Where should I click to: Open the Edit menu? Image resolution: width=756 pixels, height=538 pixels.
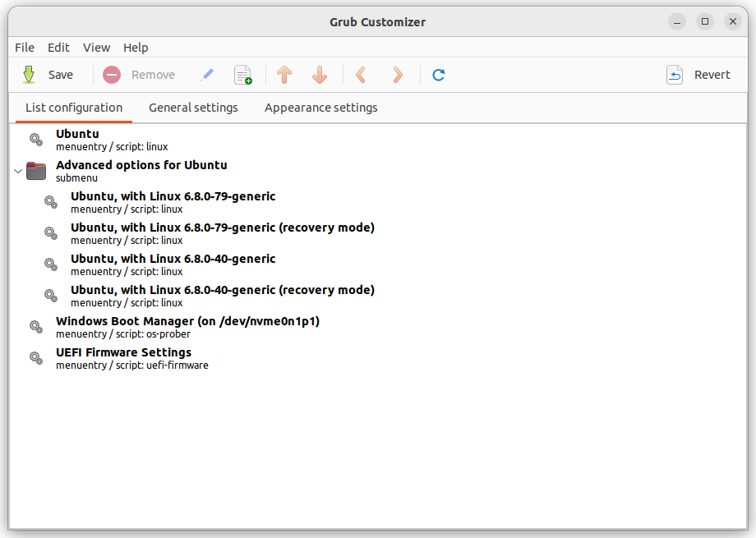(58, 48)
